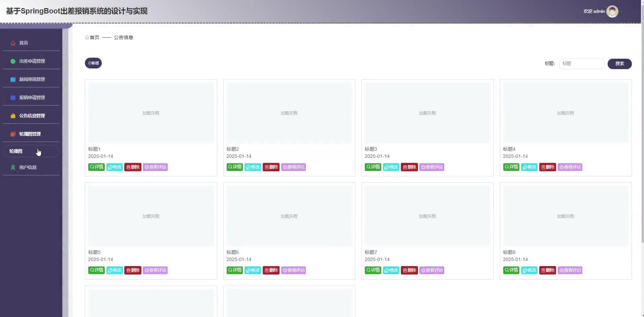Click image thumbnail of 标题4 card
Image resolution: width=644 pixels, height=317 pixels.
[x=566, y=113]
